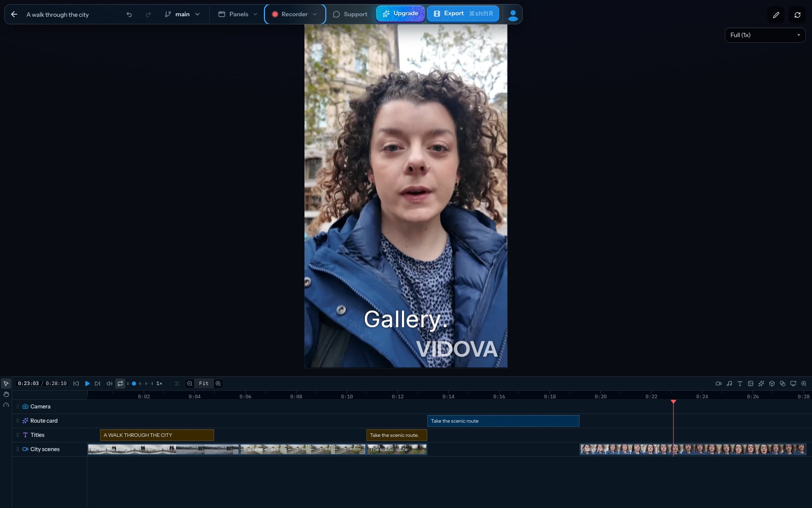812x508 pixels.
Task: Open the main branch dropdown
Action: point(182,14)
